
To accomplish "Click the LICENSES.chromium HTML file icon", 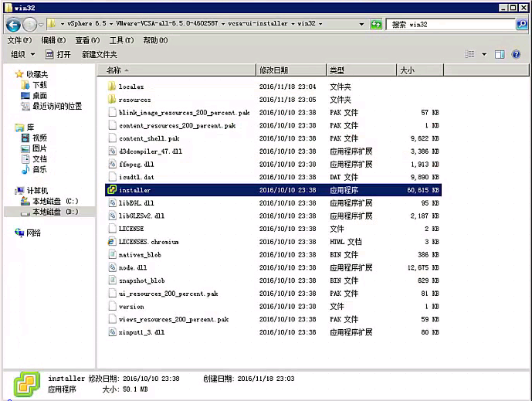I will (x=112, y=241).
